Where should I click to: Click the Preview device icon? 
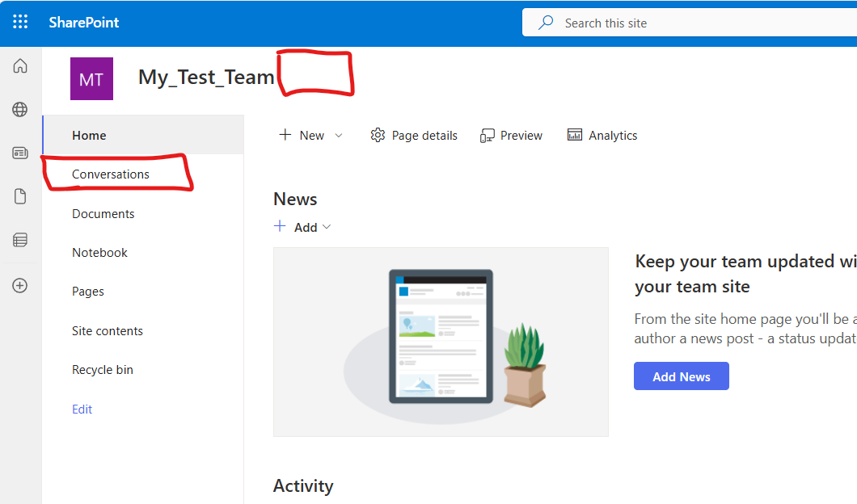487,136
